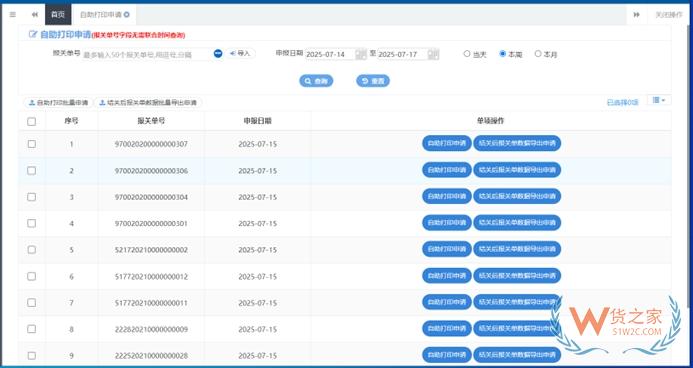Click the end date field 2025-07-17
693x368 pixels.
pyautogui.click(x=402, y=54)
